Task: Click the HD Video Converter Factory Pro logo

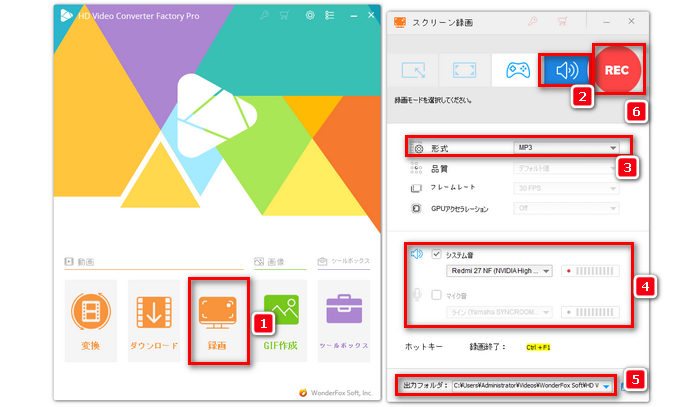Action: [67, 16]
